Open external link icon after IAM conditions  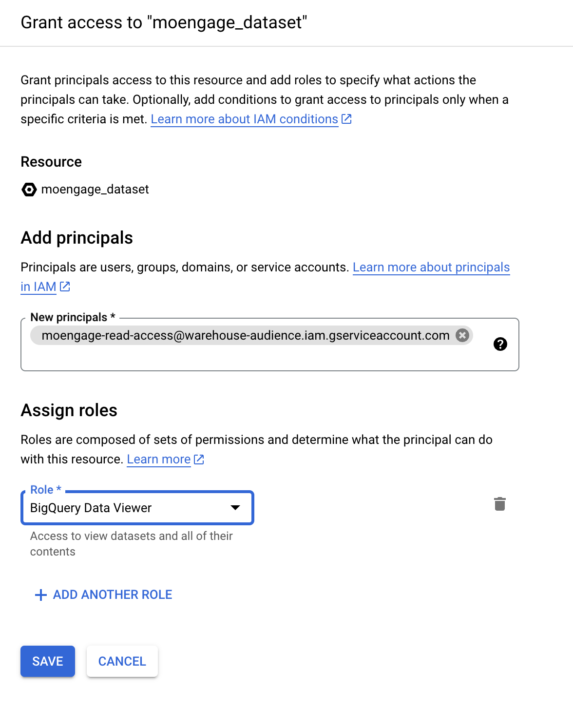click(346, 119)
